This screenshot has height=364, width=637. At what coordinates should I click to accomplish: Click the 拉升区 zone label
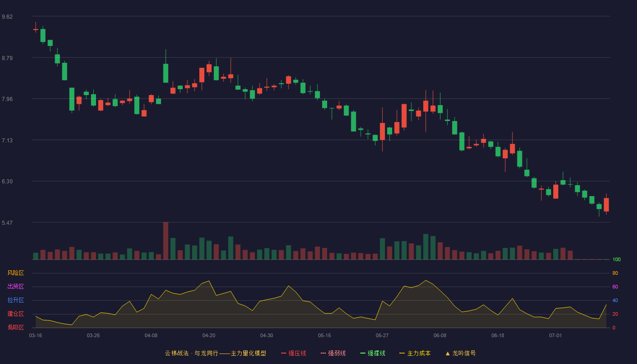tap(15, 300)
